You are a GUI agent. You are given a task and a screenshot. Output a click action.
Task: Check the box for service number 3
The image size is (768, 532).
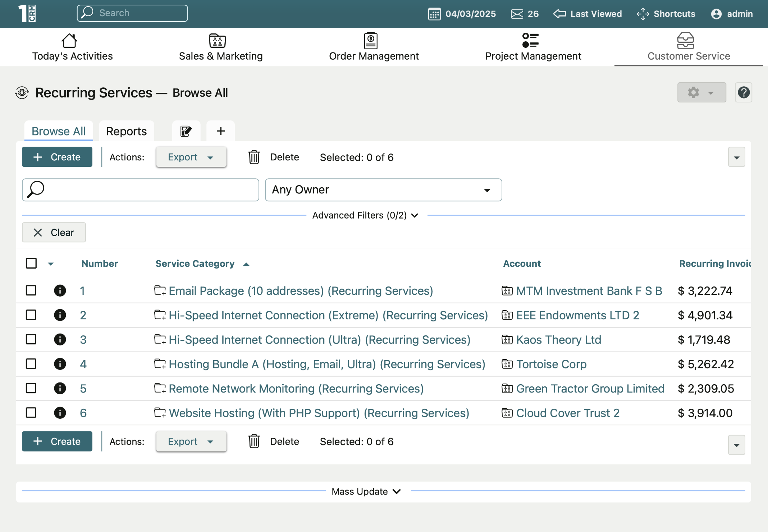click(31, 339)
